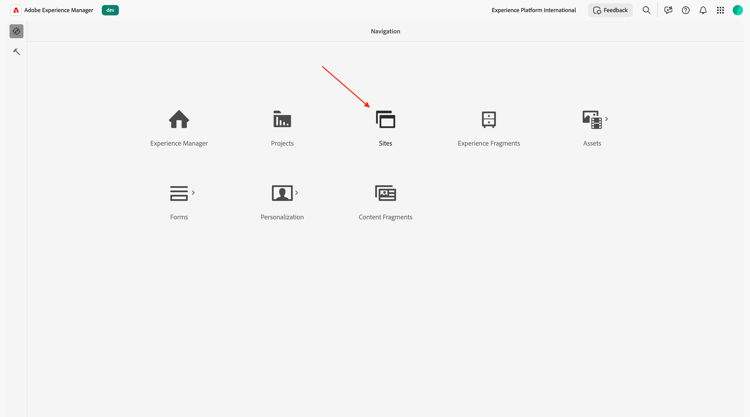Open the user profile avatar
The image size is (750, 417).
click(738, 10)
